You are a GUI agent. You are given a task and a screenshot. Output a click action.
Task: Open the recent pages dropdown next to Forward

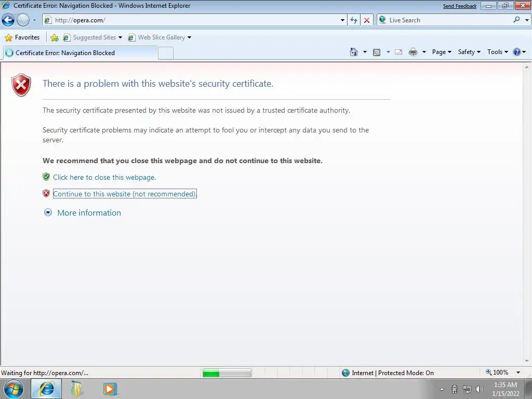(34, 20)
